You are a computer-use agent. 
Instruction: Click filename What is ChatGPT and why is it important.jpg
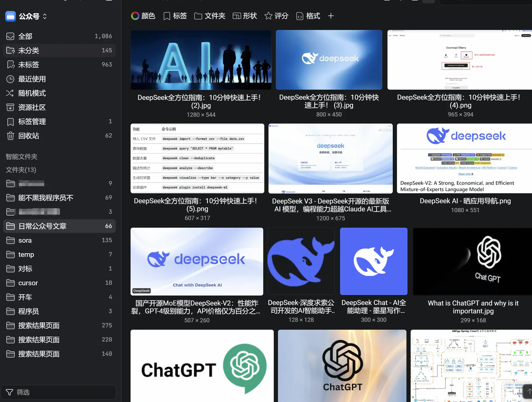click(x=473, y=307)
